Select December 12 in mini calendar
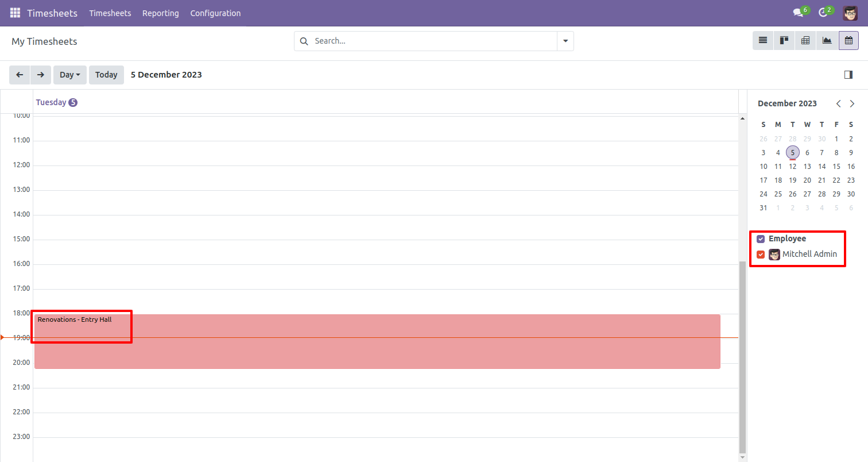868x462 pixels. (x=792, y=167)
